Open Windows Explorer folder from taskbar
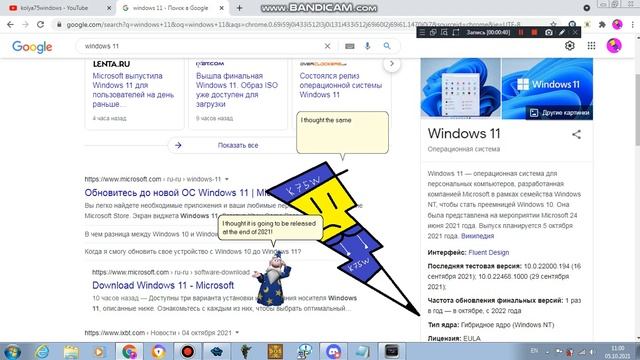Image resolution: width=640 pixels, height=360 pixels. 71,351
